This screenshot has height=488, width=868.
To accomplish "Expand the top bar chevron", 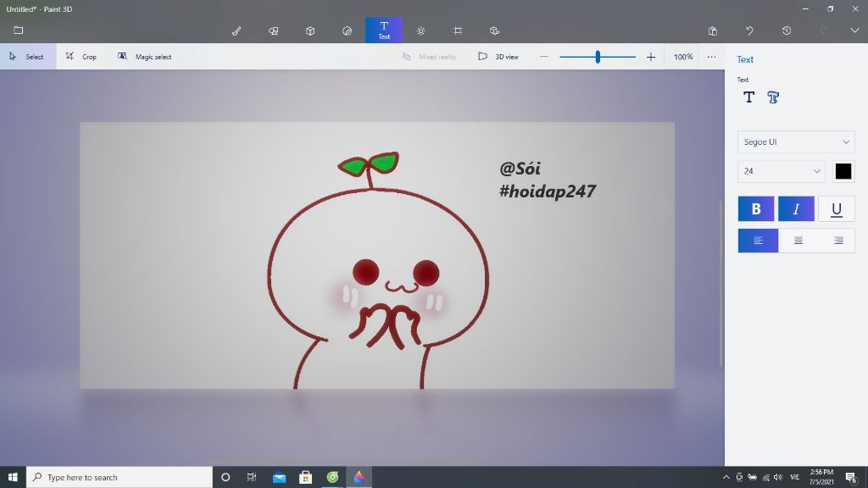I will click(x=854, y=30).
